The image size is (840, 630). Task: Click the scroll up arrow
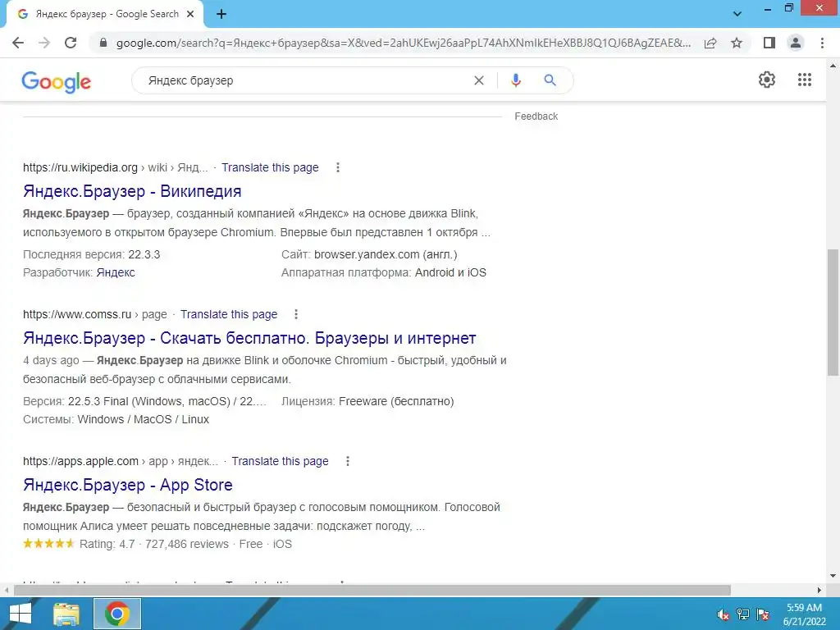(x=833, y=66)
